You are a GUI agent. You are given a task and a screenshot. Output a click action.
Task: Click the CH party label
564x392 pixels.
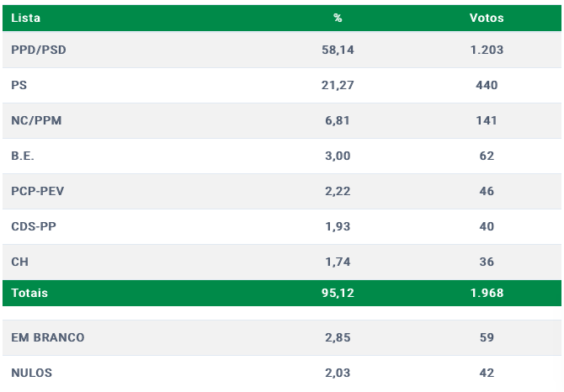tap(19, 262)
